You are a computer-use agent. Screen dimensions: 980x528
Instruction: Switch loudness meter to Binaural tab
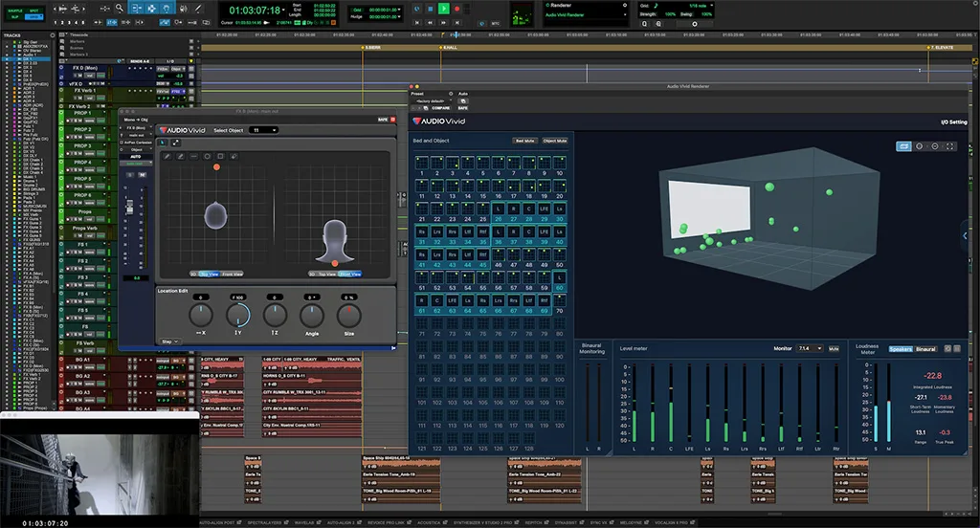click(925, 349)
